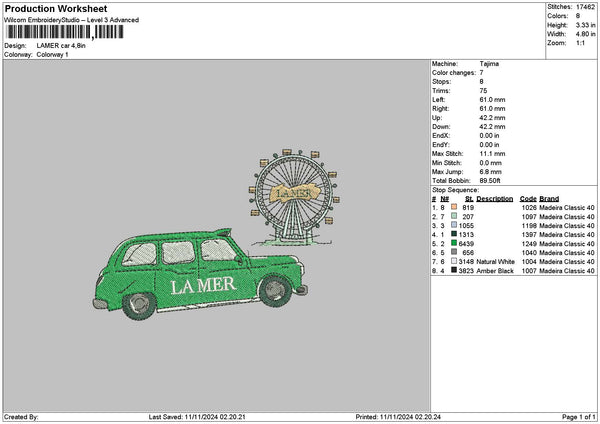Click the 'Page 1 of 1' footer text
This screenshot has width=600, height=424.
point(579,417)
